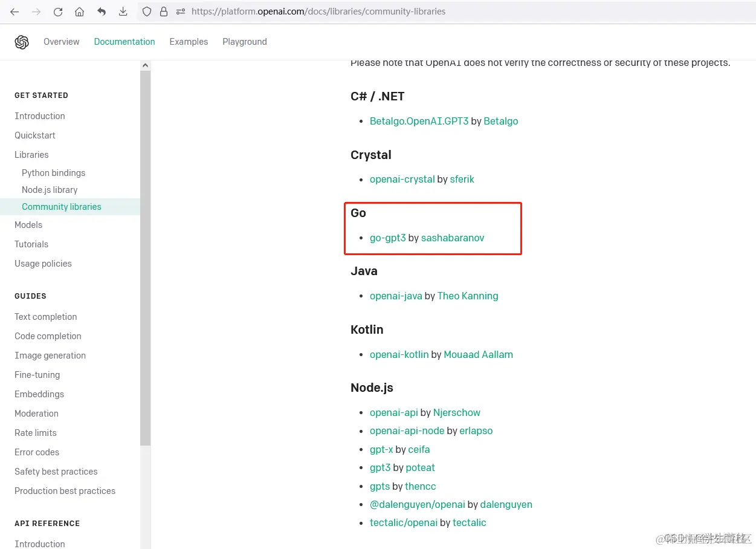This screenshot has width=756, height=549.
Task: Open the thencc author link
Action: [x=421, y=486]
